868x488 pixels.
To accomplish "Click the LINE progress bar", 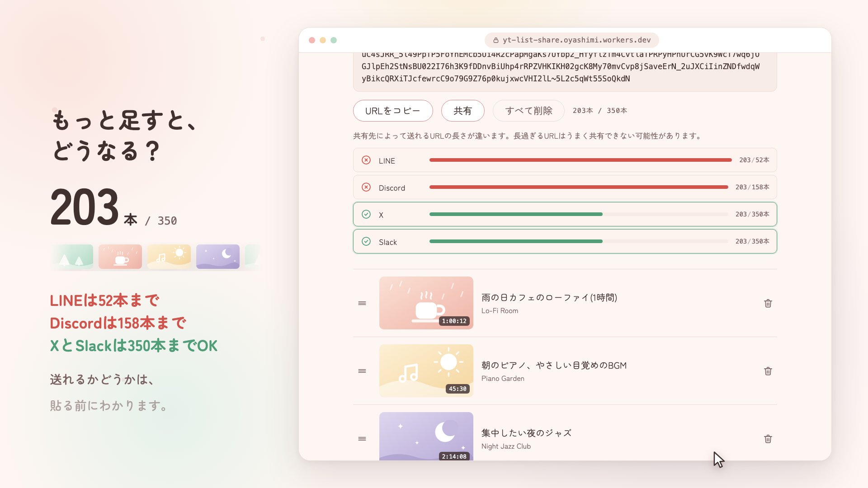I will coord(580,160).
